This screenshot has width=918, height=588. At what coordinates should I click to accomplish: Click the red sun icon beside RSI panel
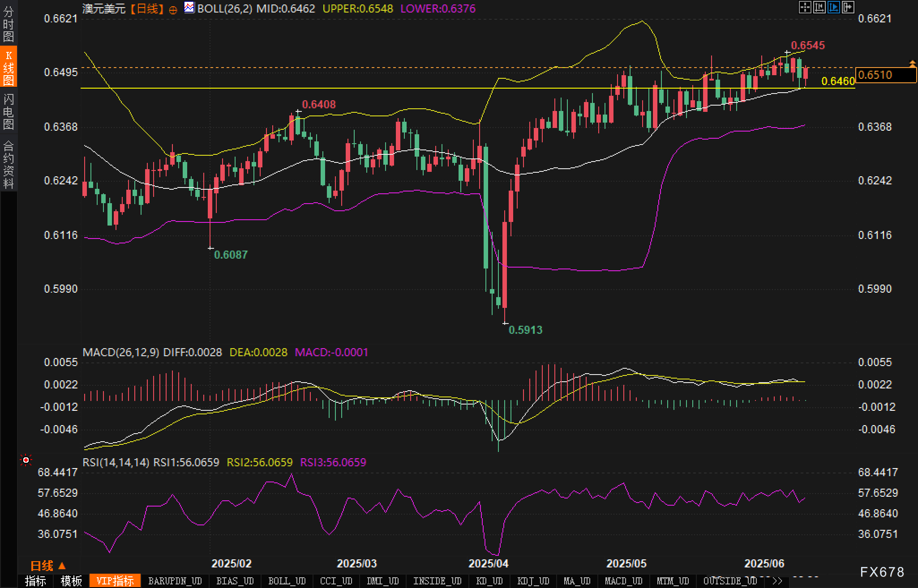26,460
